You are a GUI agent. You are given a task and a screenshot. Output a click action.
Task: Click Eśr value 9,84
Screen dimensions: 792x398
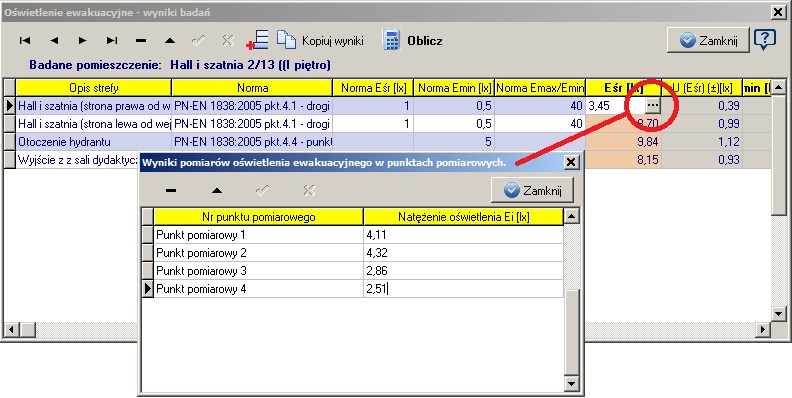623,142
